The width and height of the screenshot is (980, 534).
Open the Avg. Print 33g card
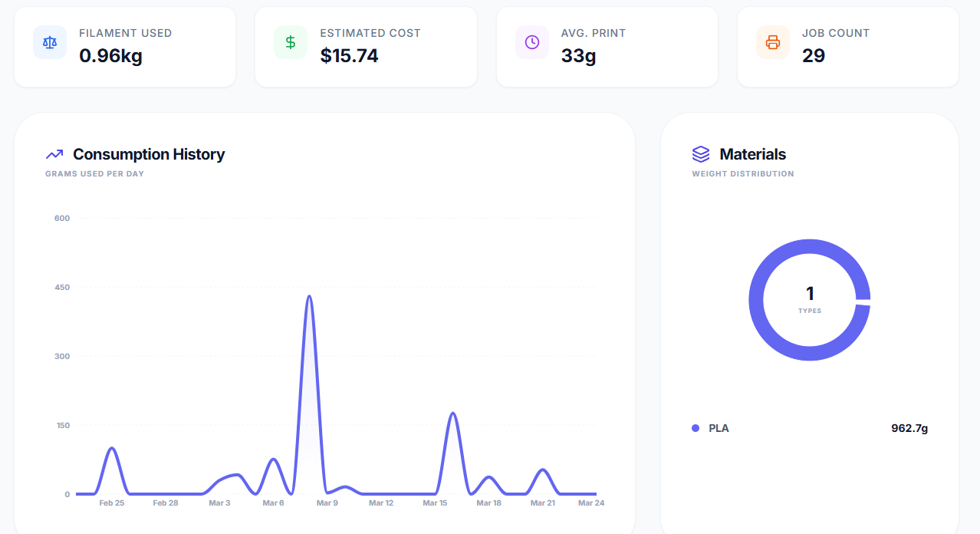(x=607, y=47)
